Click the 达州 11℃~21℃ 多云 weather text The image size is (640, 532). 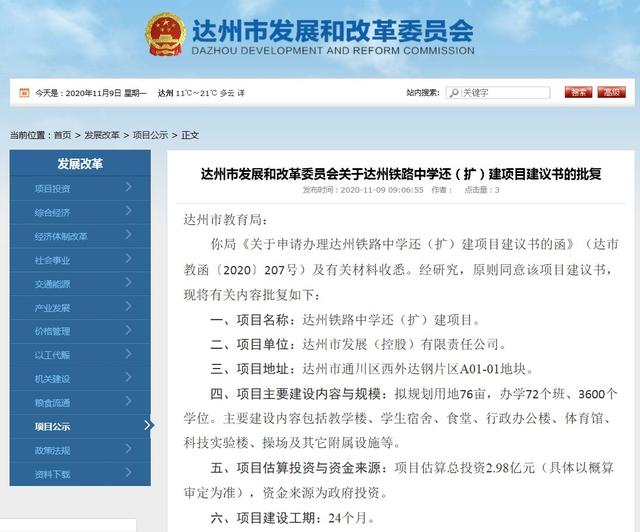pos(196,93)
